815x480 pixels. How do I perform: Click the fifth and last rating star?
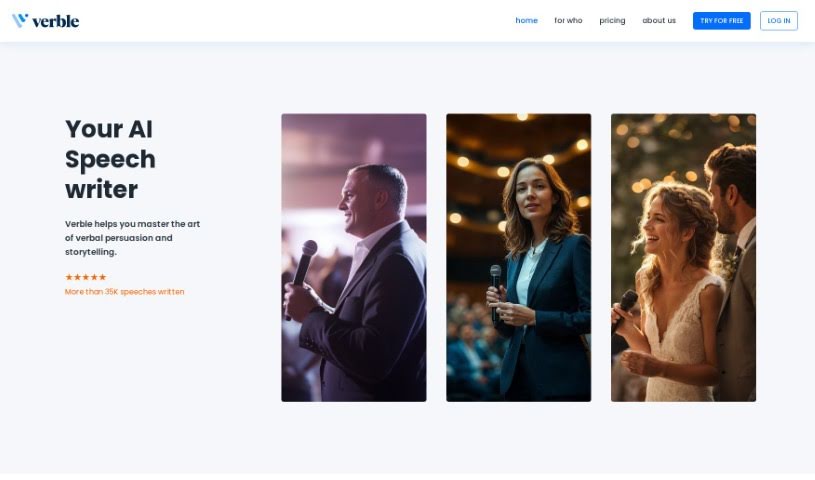coord(102,277)
